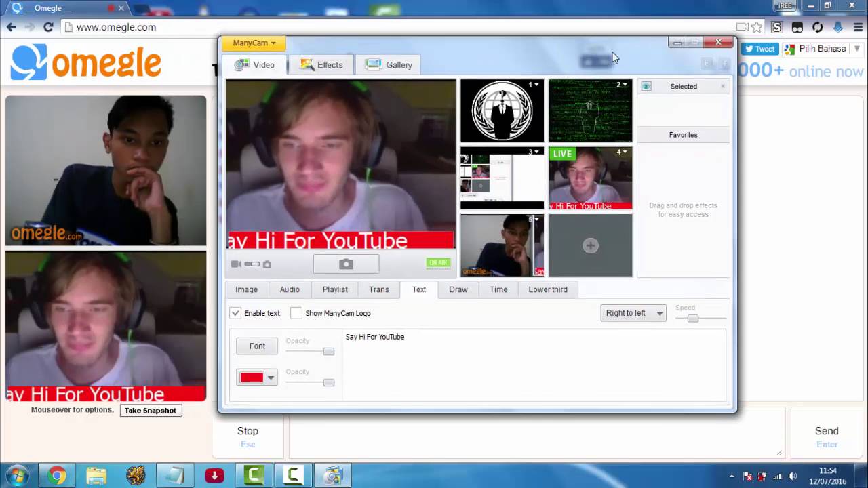Open the Playlist tab
Screen dimensions: 868x488
point(335,289)
